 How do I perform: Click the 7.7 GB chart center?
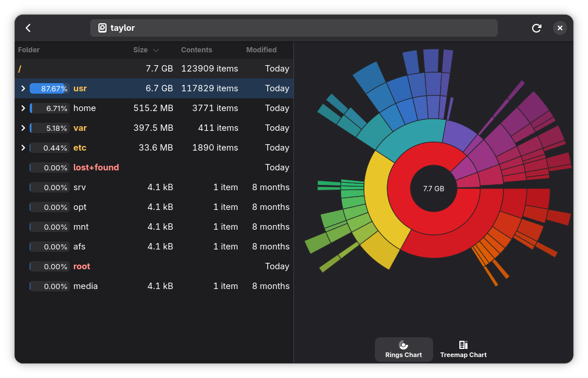tap(434, 188)
